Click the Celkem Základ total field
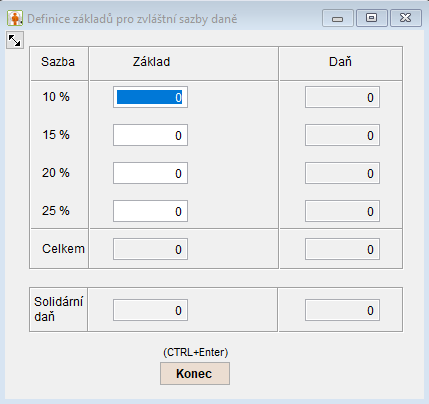Screen dimensions: 429x404 [x=150, y=249]
